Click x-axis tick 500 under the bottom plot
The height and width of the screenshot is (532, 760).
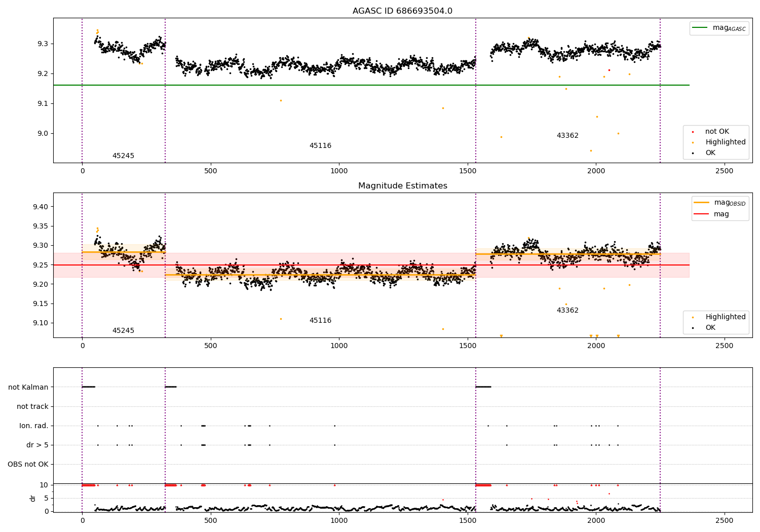(x=211, y=520)
